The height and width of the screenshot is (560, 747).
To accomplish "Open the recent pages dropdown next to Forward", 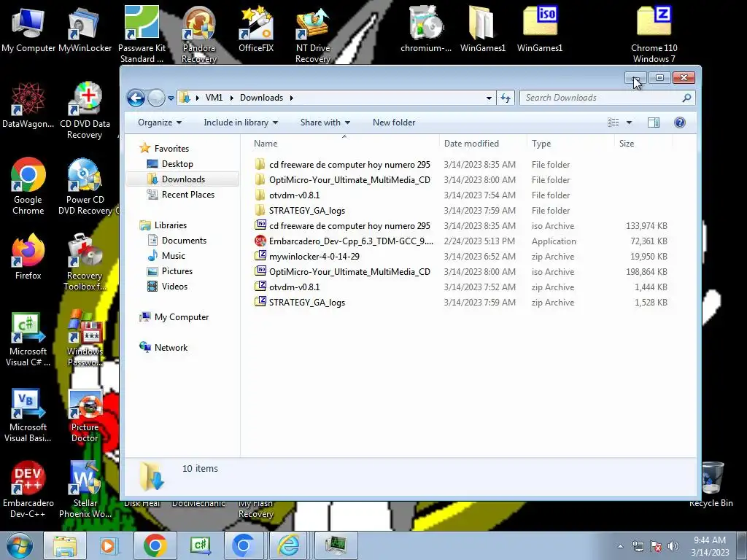I will pos(171,98).
